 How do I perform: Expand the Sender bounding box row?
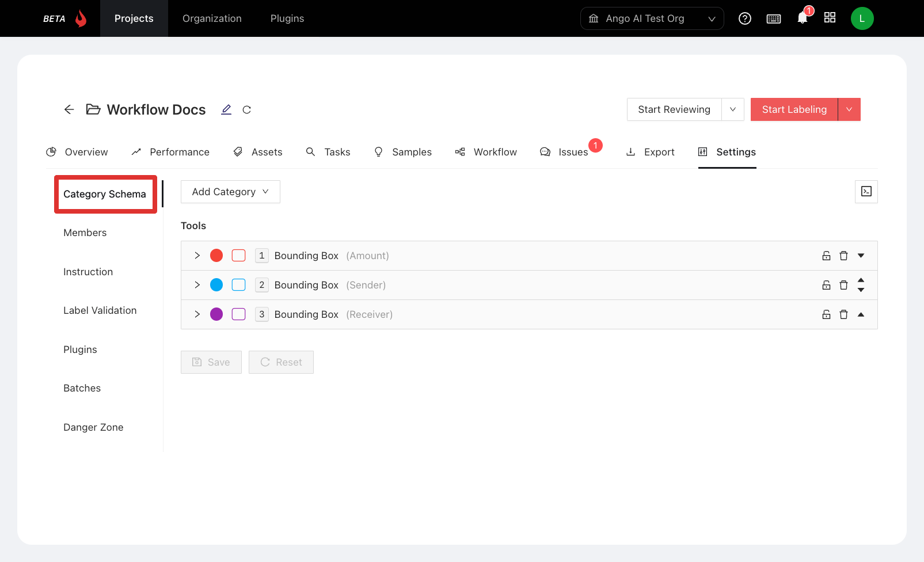pyautogui.click(x=197, y=285)
